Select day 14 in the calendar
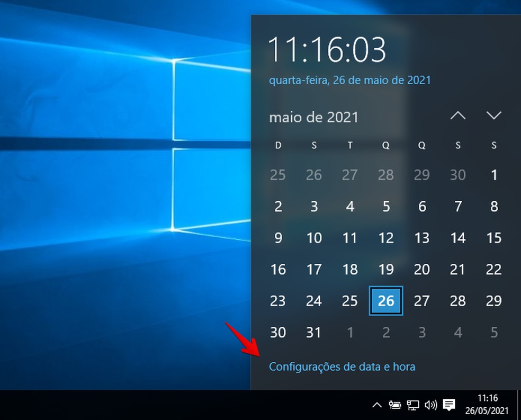Screen dimensions: 521x420 click(458, 238)
